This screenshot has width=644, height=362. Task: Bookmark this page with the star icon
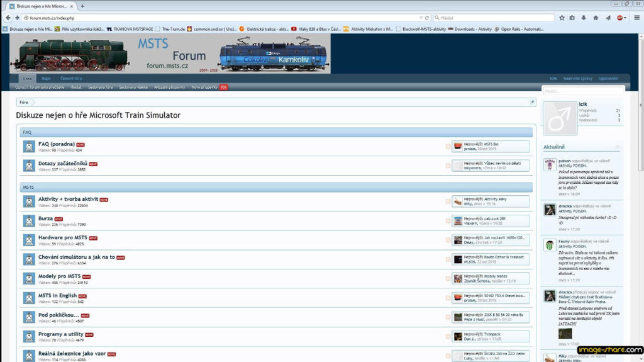pyautogui.click(x=562, y=18)
